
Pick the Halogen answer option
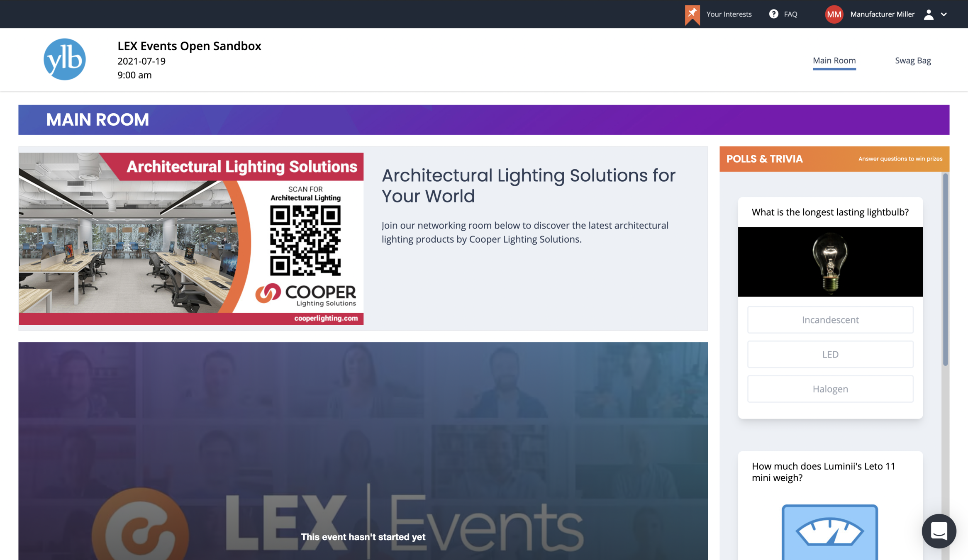pyautogui.click(x=830, y=389)
